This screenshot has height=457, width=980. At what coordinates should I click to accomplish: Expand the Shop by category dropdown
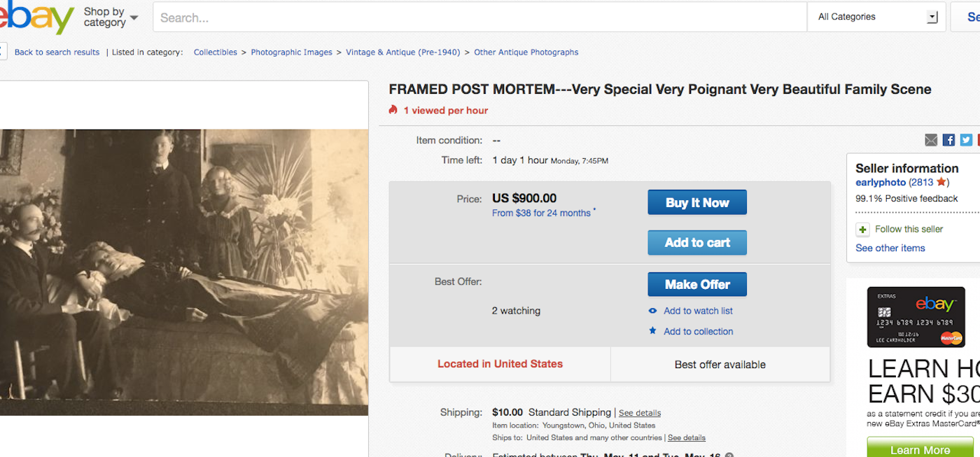point(111,17)
